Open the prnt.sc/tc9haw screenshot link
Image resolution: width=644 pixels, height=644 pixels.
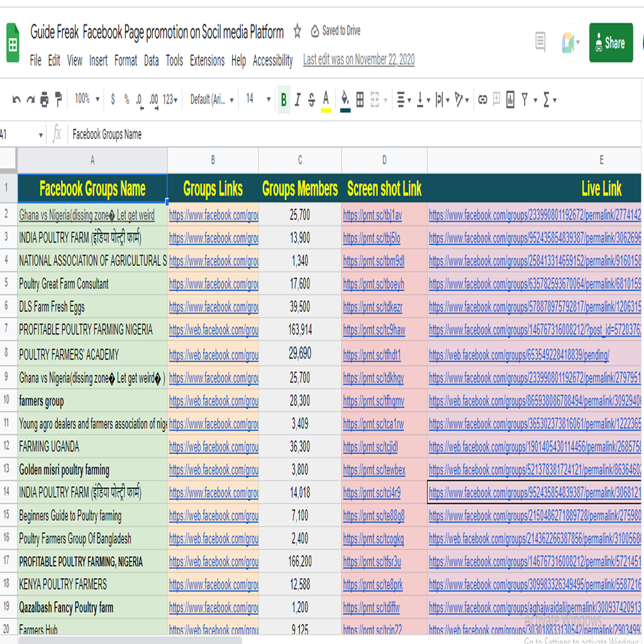[x=374, y=330]
